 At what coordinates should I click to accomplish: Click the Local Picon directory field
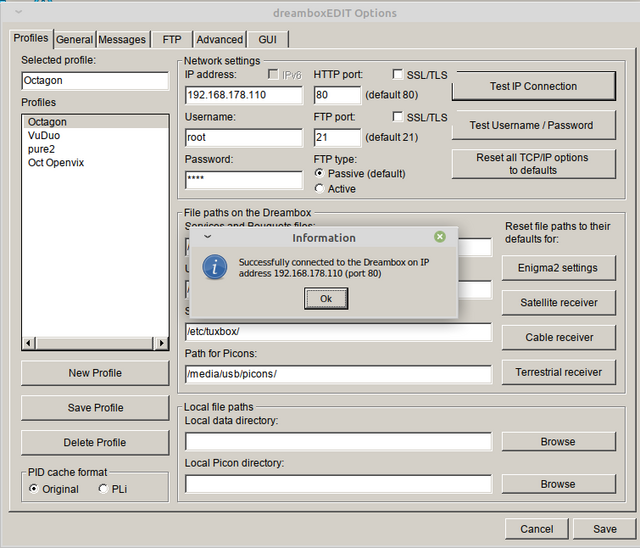click(338, 484)
